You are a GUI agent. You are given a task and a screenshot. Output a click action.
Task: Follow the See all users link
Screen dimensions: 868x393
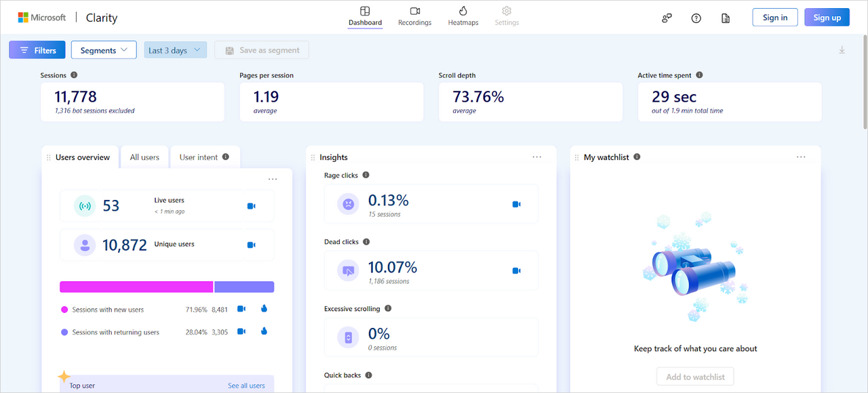(246, 386)
